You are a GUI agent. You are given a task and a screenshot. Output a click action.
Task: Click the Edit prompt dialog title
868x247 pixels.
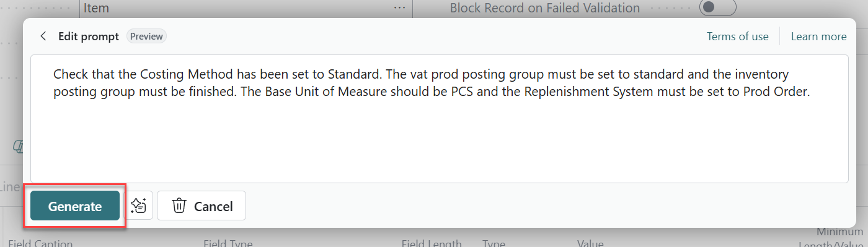point(89,37)
